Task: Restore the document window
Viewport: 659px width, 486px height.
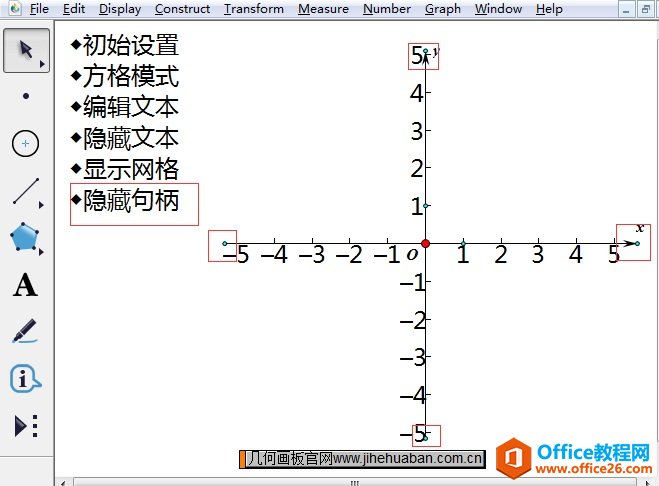Action: 646,9
